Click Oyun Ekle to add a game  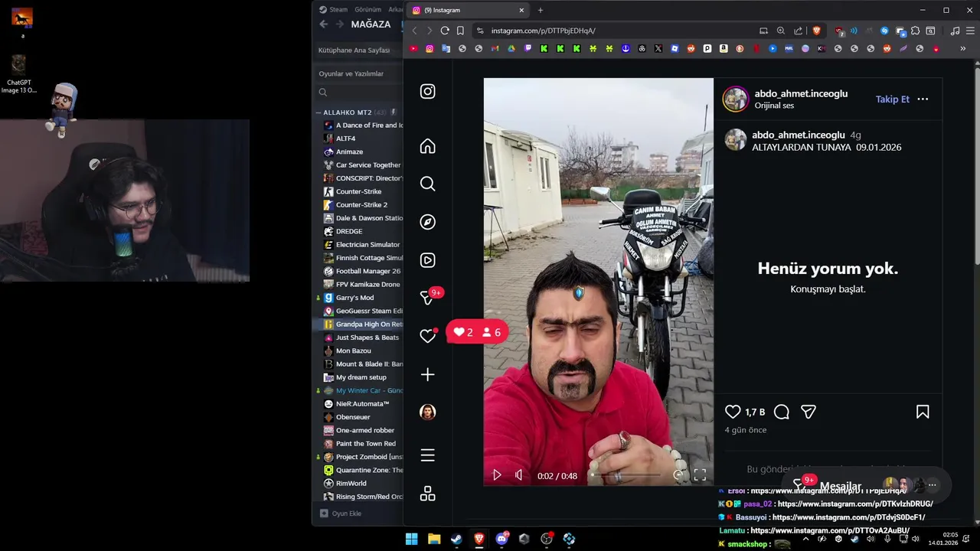[x=341, y=514]
